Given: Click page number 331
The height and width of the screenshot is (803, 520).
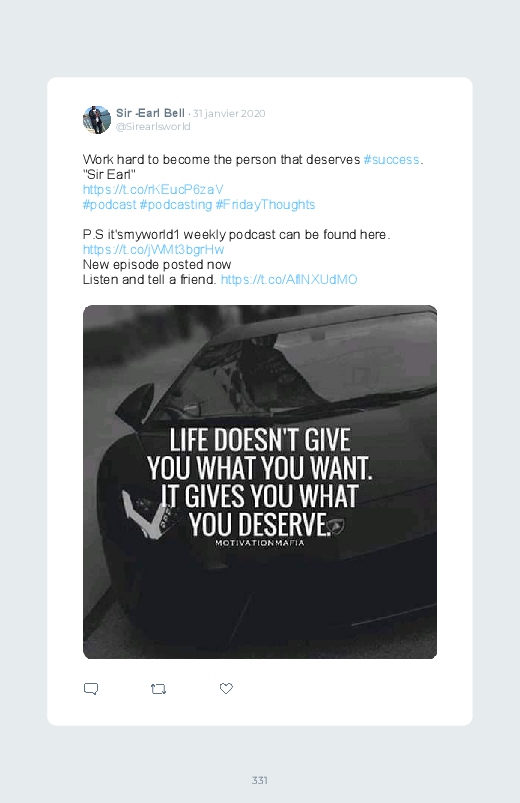Looking at the screenshot, I should [260, 780].
